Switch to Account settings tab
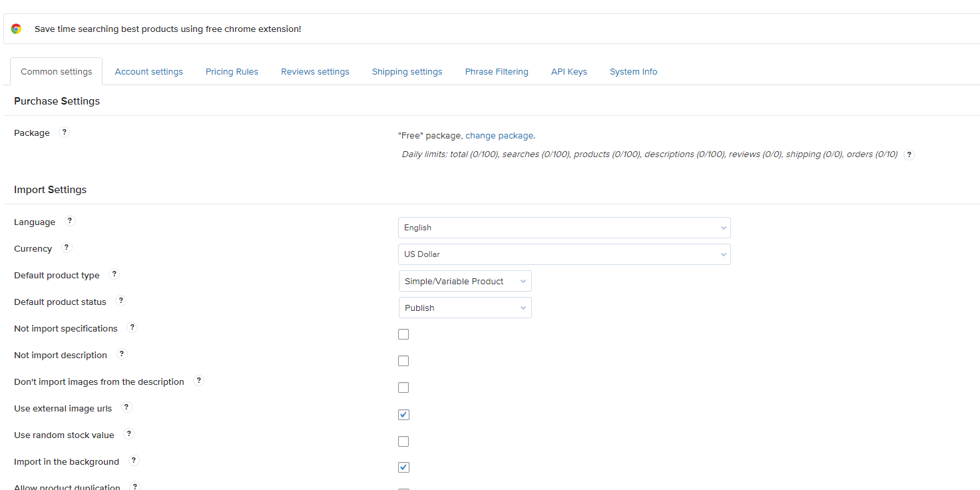The height and width of the screenshot is (490, 980). click(x=149, y=72)
